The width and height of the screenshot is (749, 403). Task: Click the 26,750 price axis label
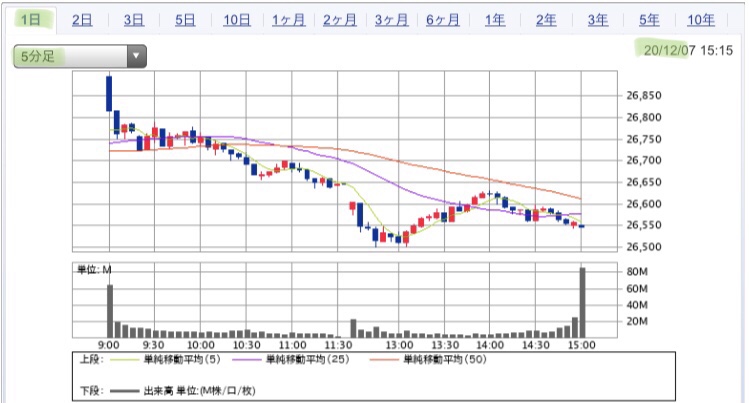(644, 139)
